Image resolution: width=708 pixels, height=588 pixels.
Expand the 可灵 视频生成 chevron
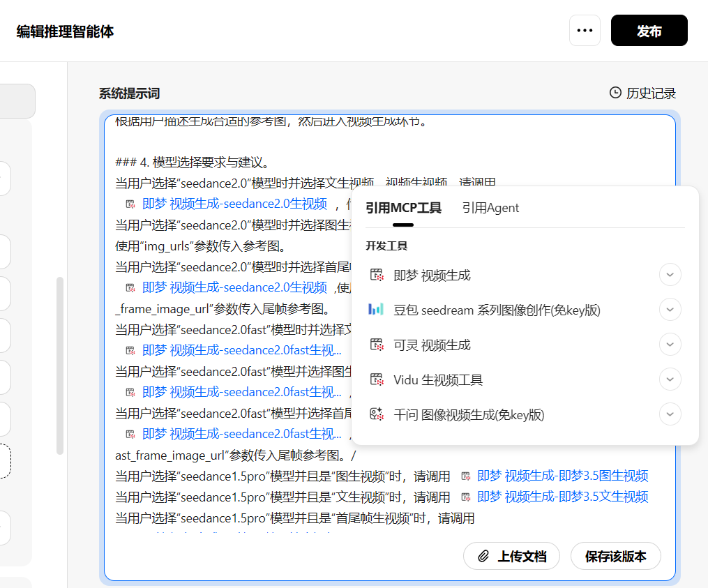pyautogui.click(x=670, y=344)
